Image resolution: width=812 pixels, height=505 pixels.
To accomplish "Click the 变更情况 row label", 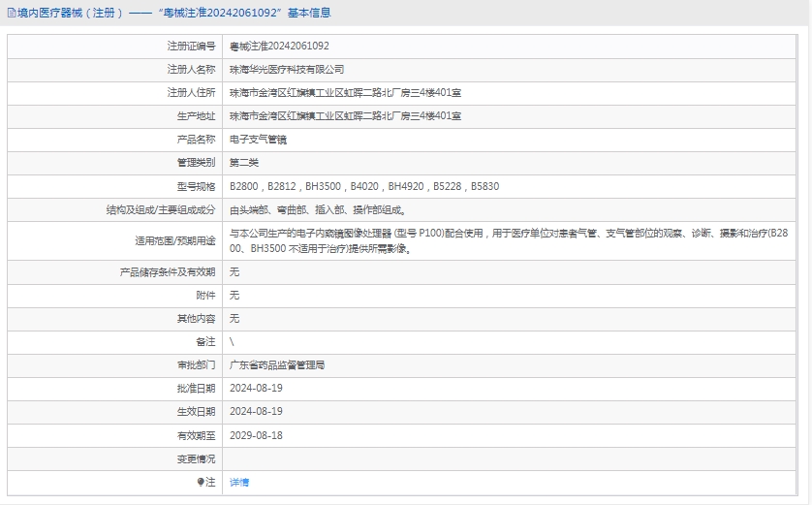I will 196,458.
